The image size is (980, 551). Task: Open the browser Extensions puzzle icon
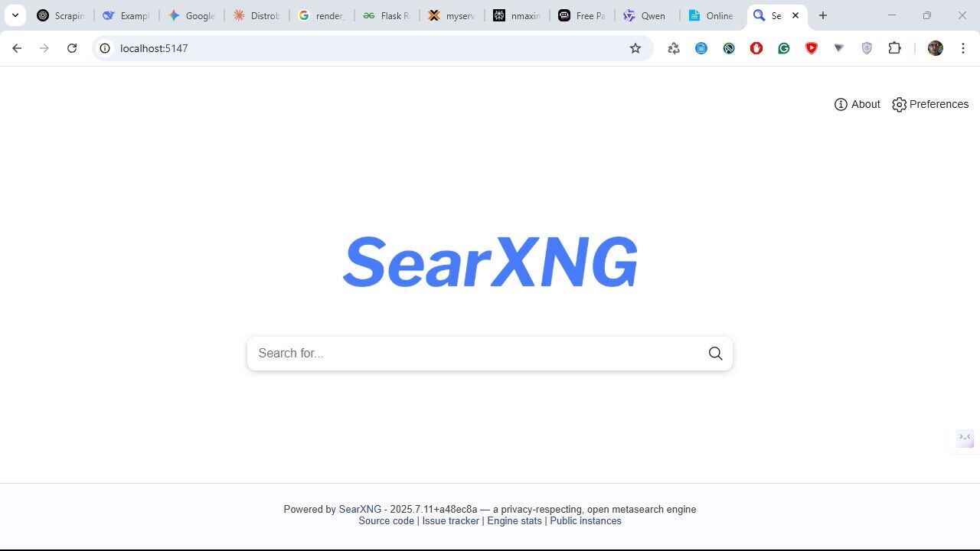click(894, 48)
